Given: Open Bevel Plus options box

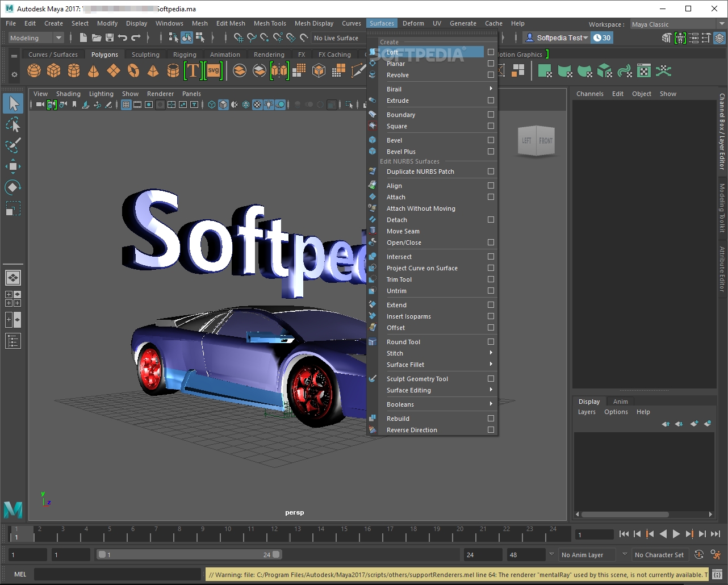Looking at the screenshot, I should coord(491,152).
